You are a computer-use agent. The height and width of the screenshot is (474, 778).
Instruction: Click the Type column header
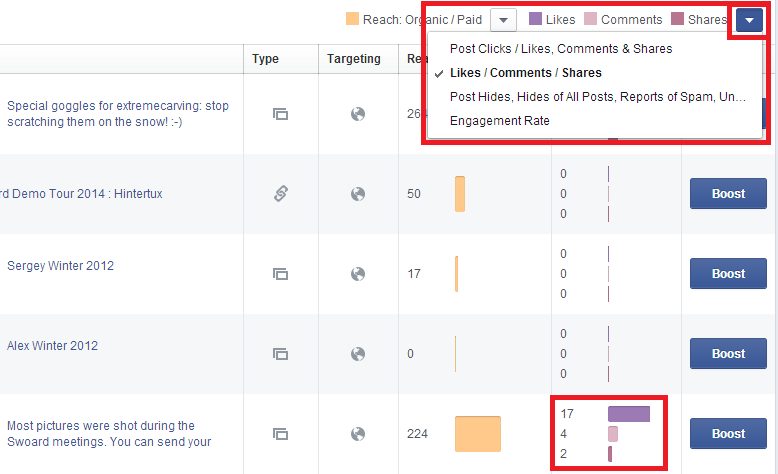click(266, 59)
